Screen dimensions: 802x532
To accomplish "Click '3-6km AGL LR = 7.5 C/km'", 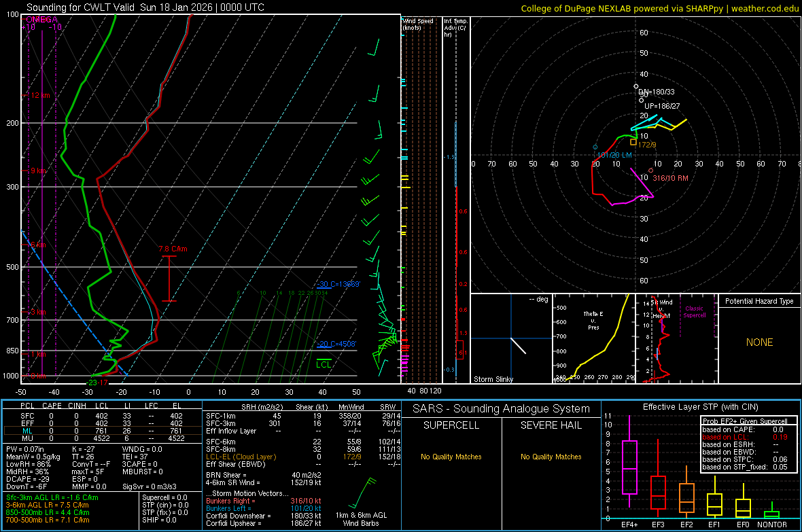I will point(47,505).
